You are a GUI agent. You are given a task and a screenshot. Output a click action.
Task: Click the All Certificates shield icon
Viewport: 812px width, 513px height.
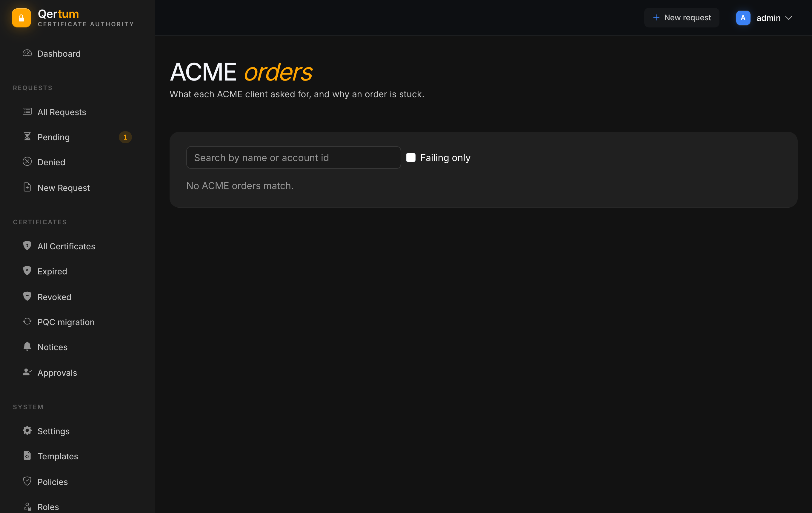pyautogui.click(x=27, y=245)
